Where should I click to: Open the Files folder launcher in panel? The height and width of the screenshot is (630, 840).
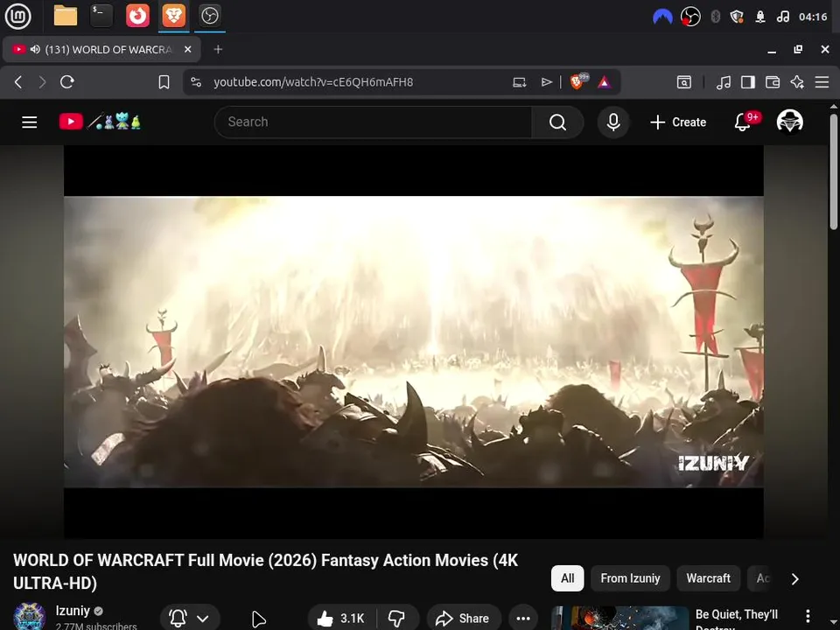(x=66, y=16)
